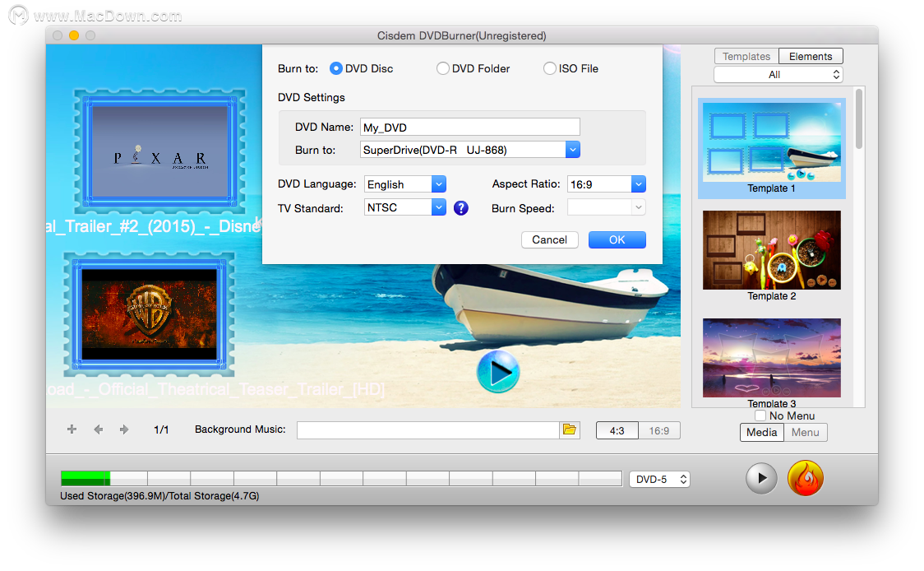This screenshot has height=571, width=924.
Task: Click the round preview play button
Action: (761, 478)
